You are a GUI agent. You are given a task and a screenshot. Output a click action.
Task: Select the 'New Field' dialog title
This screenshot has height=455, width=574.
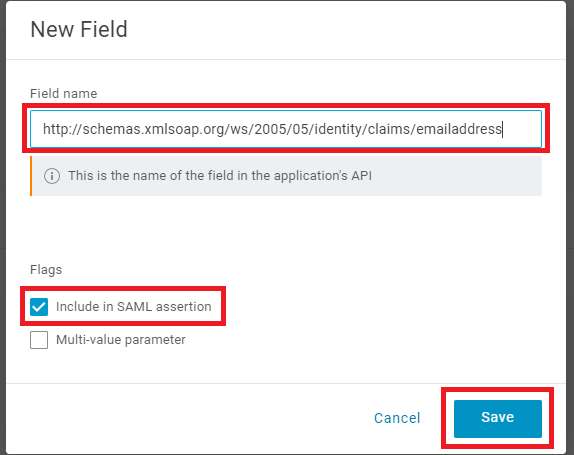click(x=79, y=29)
